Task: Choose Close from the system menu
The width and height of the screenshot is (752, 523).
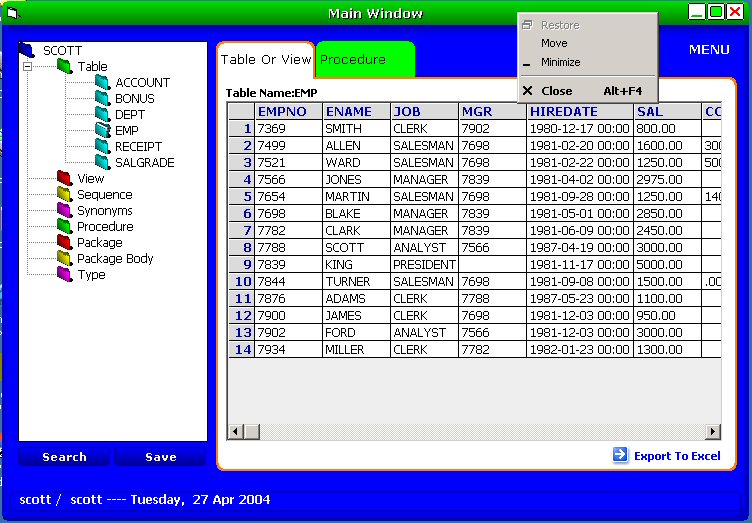Action: pos(588,91)
